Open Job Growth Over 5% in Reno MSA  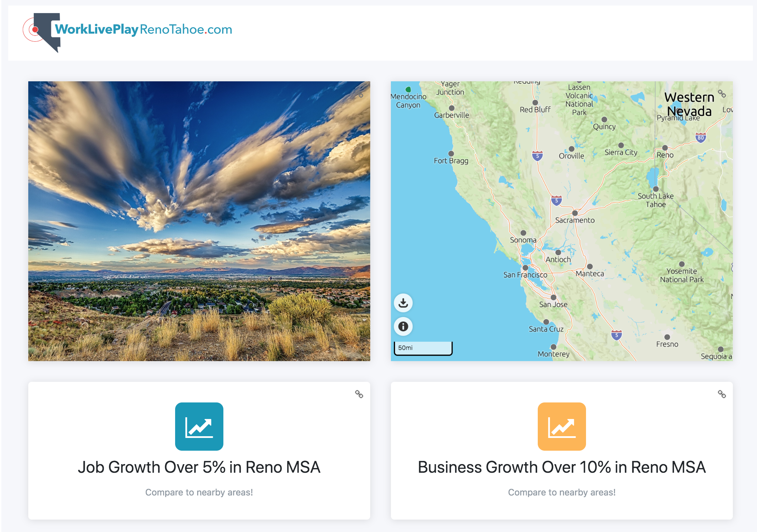tap(199, 467)
